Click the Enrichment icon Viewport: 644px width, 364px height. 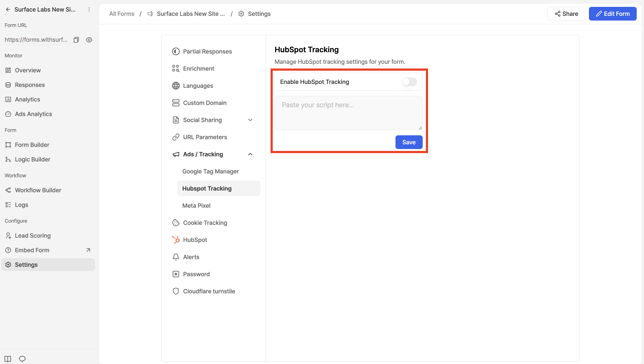point(176,69)
